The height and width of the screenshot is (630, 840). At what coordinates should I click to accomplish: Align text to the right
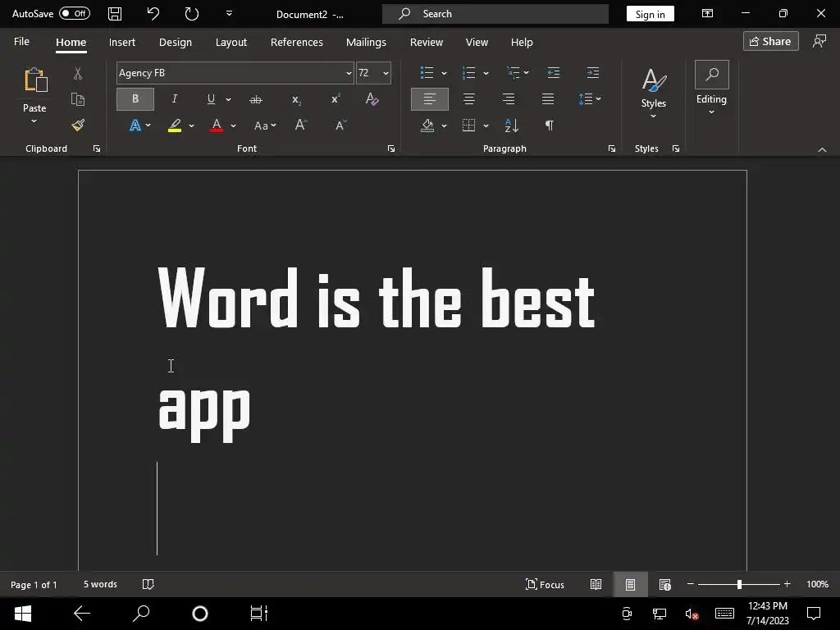pos(509,99)
